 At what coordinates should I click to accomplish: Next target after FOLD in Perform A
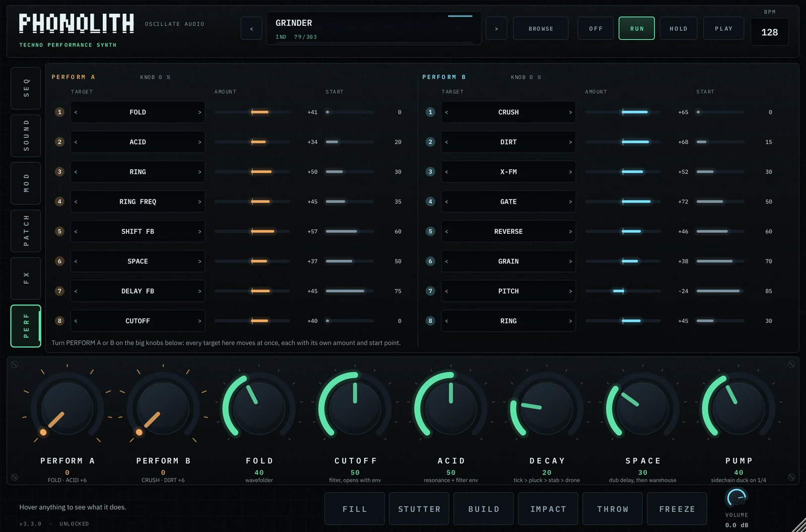point(199,112)
